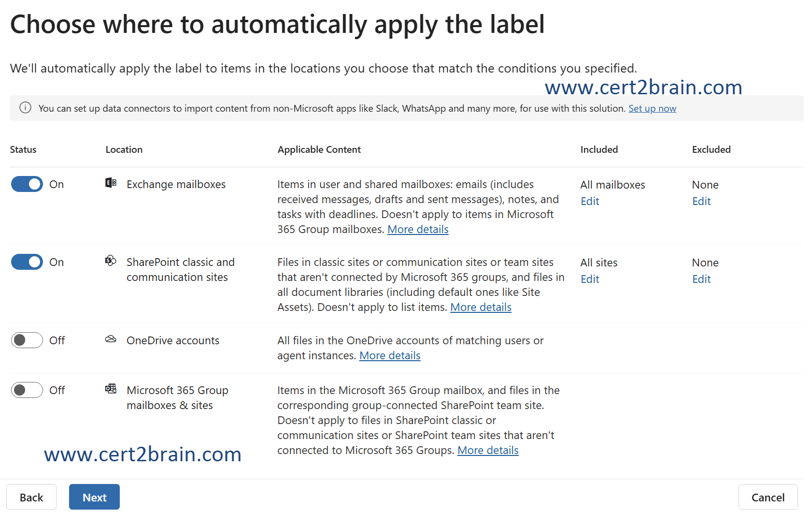The image size is (812, 513).
Task: Click the SharePoint sites icon
Action: click(111, 261)
